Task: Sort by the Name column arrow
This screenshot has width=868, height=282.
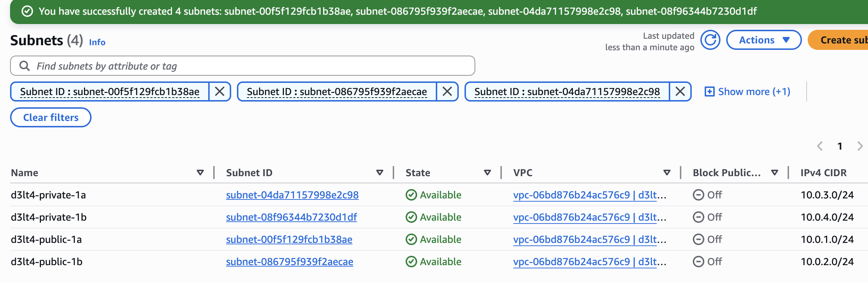Action: pos(200,173)
